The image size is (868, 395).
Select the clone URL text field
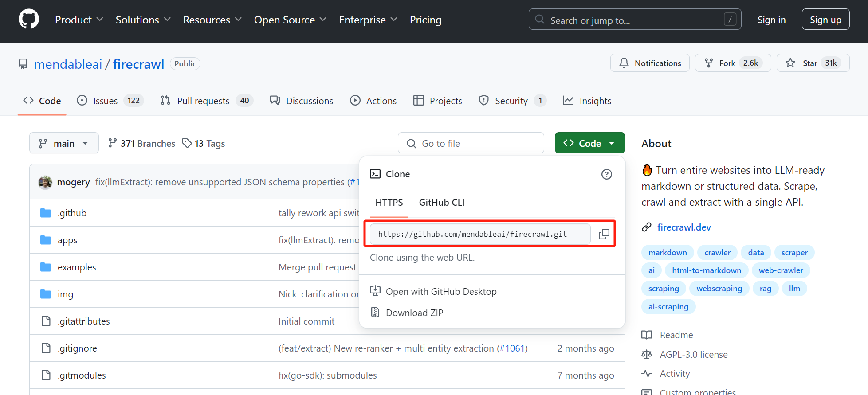[480, 234]
